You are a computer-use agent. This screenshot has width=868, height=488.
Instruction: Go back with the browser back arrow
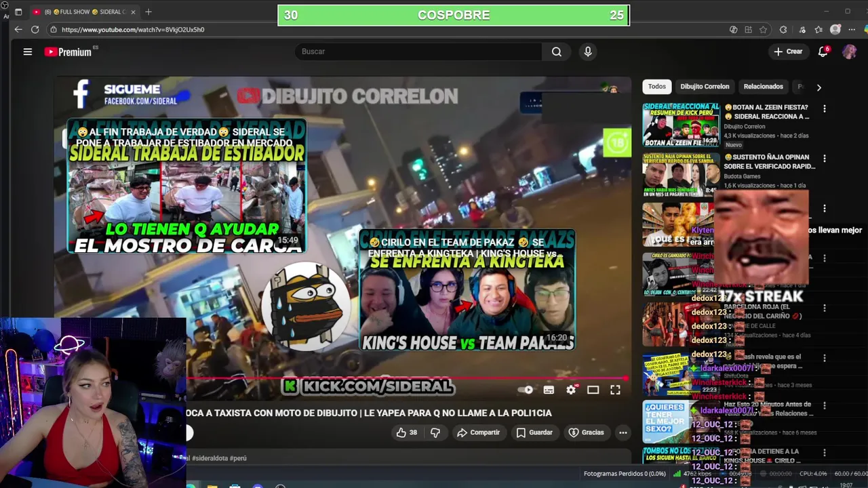click(18, 29)
